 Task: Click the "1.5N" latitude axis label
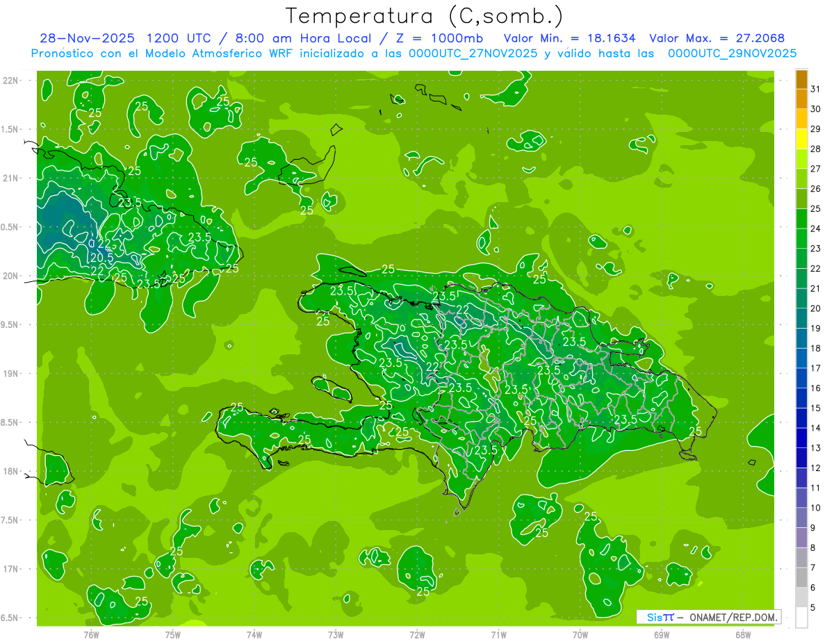pos(10,129)
